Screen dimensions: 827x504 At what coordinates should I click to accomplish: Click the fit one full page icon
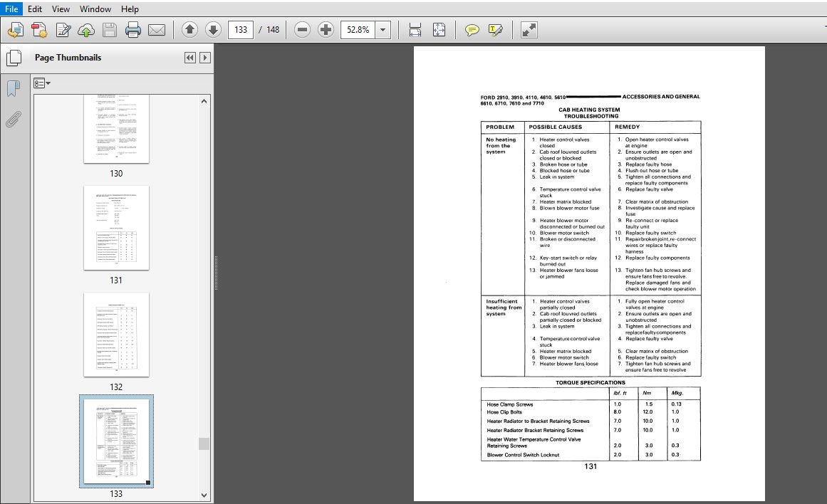tap(439, 30)
